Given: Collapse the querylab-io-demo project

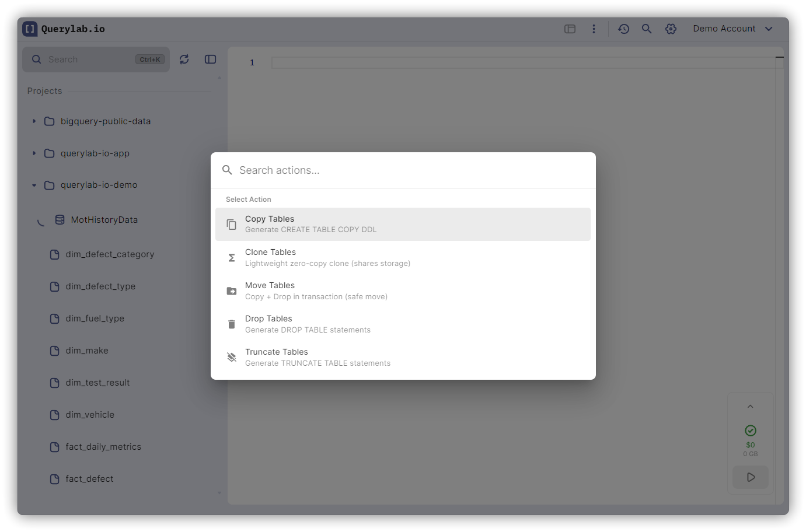Looking at the screenshot, I should click(34, 185).
